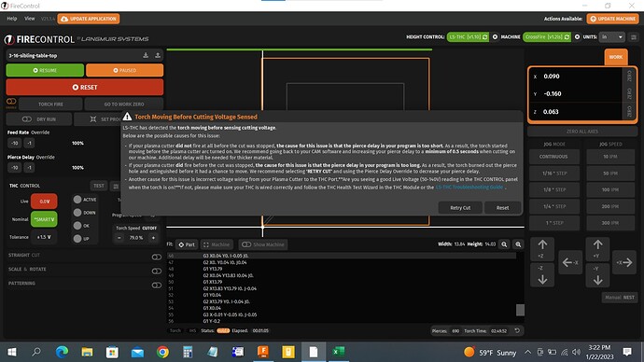Click Retry Cut in the warning dialog

point(460,208)
